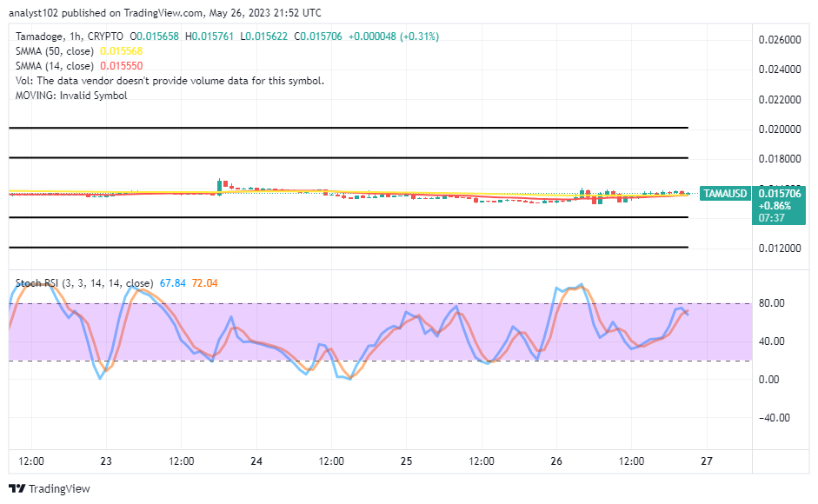Viewport: 818px width, 504px height.
Task: Select the horizontal line at 0.012000 level
Action: point(349,247)
